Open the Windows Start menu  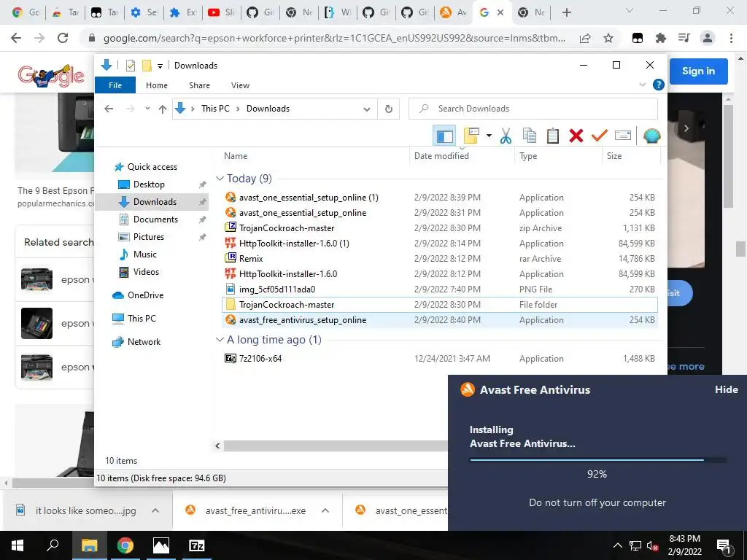pyautogui.click(x=18, y=545)
